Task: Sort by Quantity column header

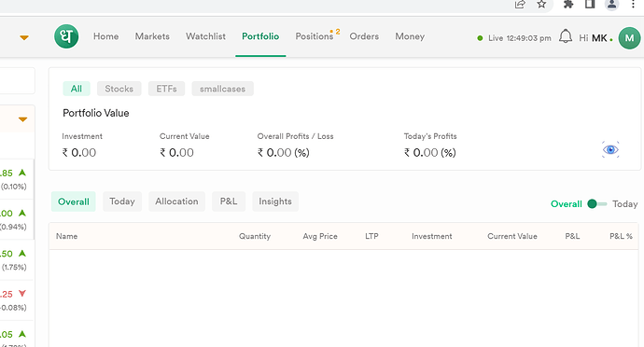Action: coord(255,236)
